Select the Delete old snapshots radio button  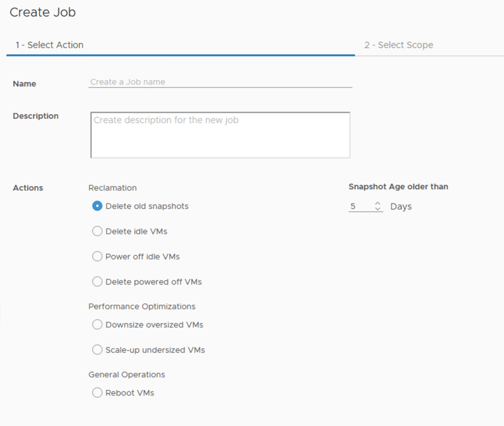(97, 206)
